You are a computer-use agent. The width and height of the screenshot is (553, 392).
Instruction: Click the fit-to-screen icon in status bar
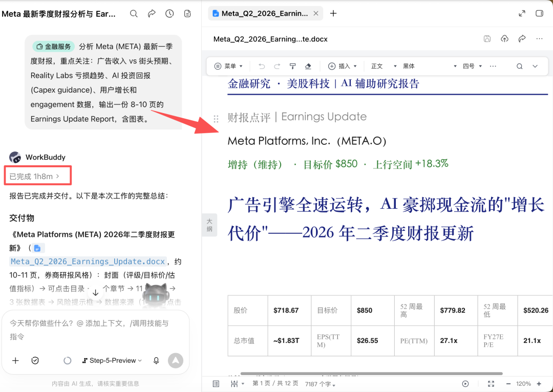pos(491,384)
